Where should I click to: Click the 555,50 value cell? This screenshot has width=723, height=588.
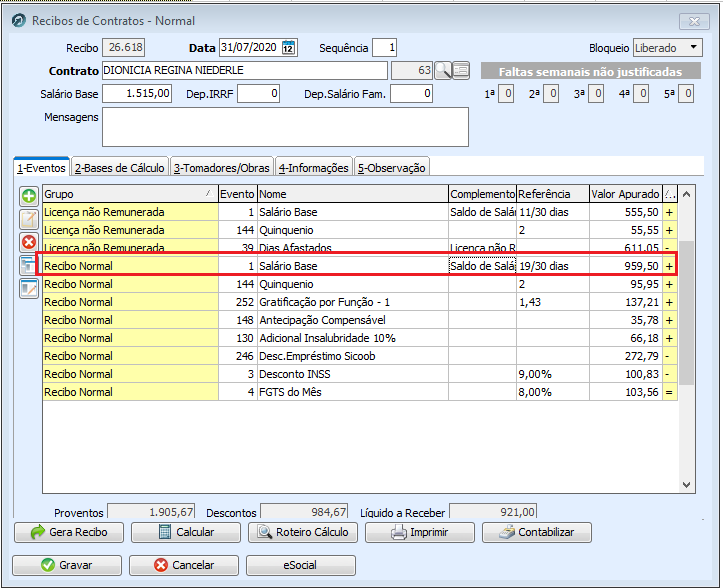pos(626,212)
